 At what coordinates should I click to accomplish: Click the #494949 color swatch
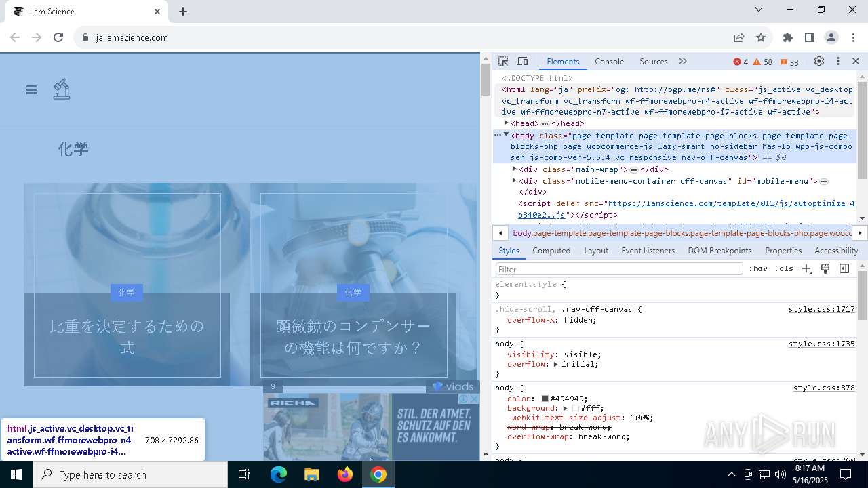click(x=545, y=399)
